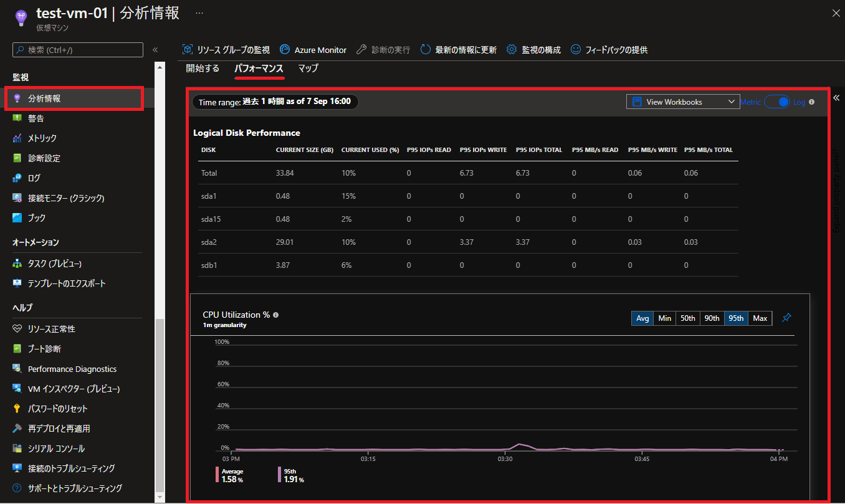Click the テンプレートのエクスポート icon
The height and width of the screenshot is (504, 845).
(x=17, y=283)
